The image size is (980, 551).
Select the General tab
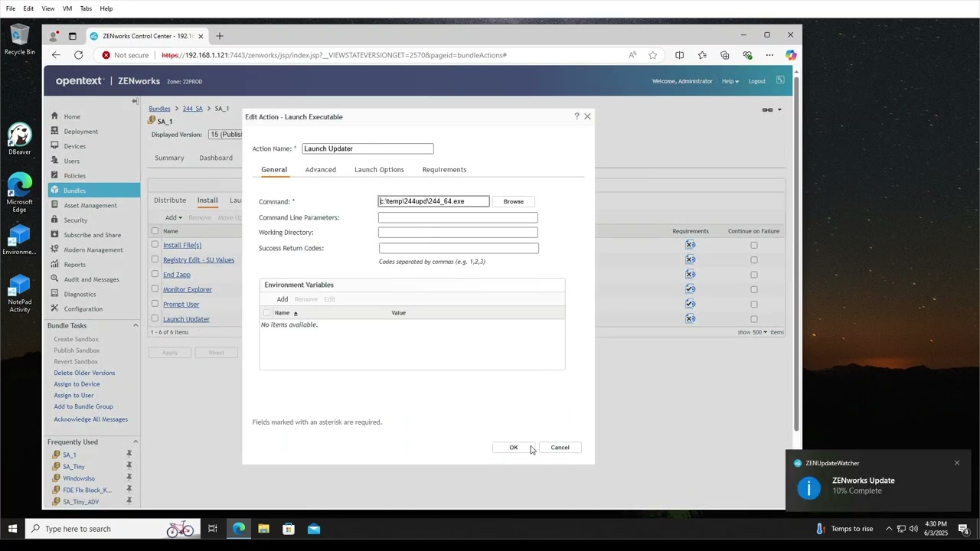tap(274, 170)
